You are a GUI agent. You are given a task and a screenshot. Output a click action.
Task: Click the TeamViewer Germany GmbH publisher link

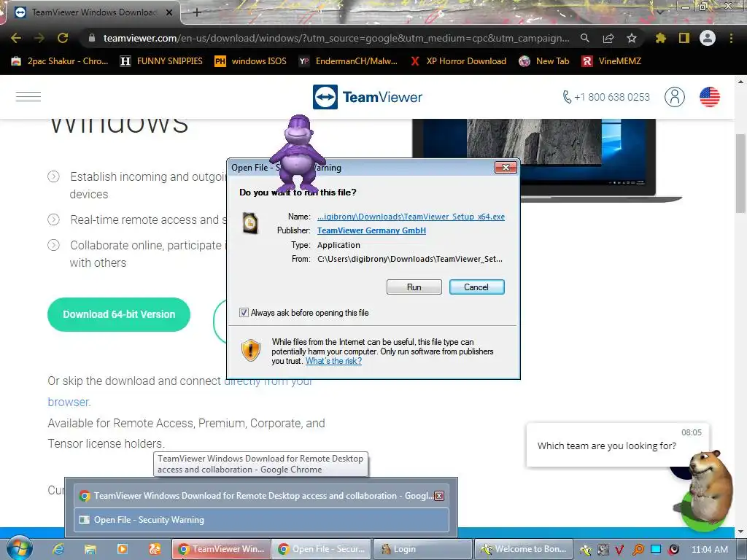[371, 230]
